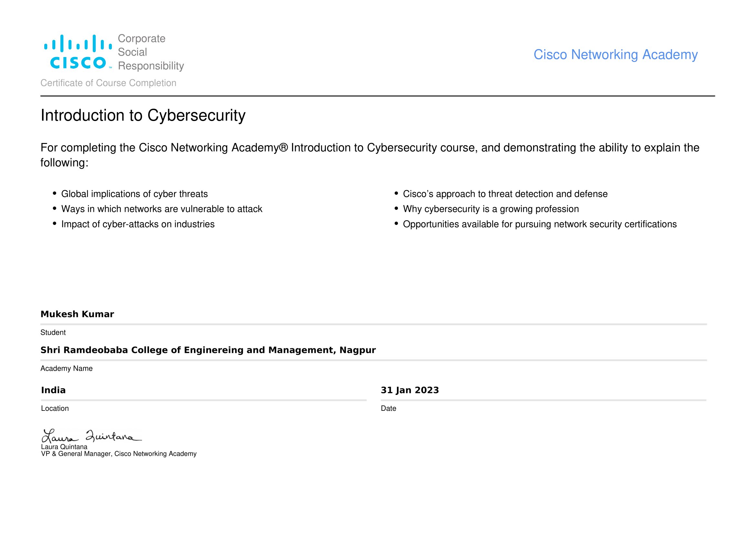Click the Ways networks are vulnerable bullet

tap(162, 209)
